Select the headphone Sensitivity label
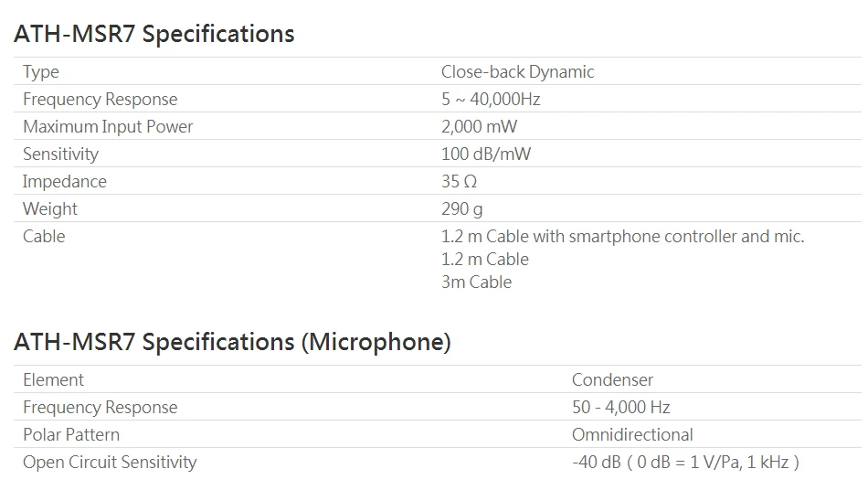 click(61, 154)
